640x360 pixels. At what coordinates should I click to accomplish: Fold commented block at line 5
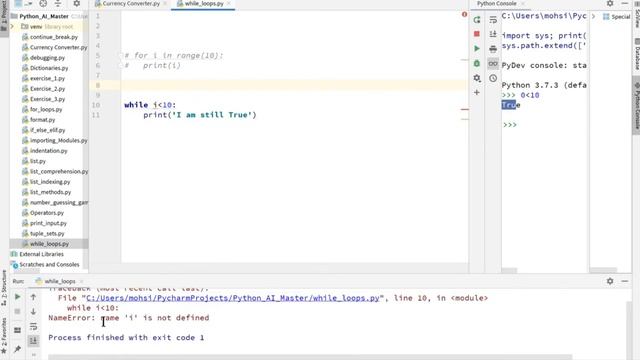tap(121, 55)
